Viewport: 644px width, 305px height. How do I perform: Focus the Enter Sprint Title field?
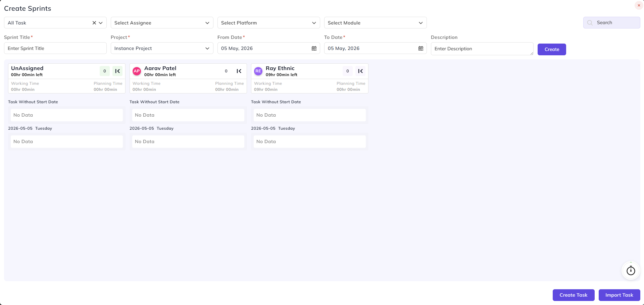point(55,48)
